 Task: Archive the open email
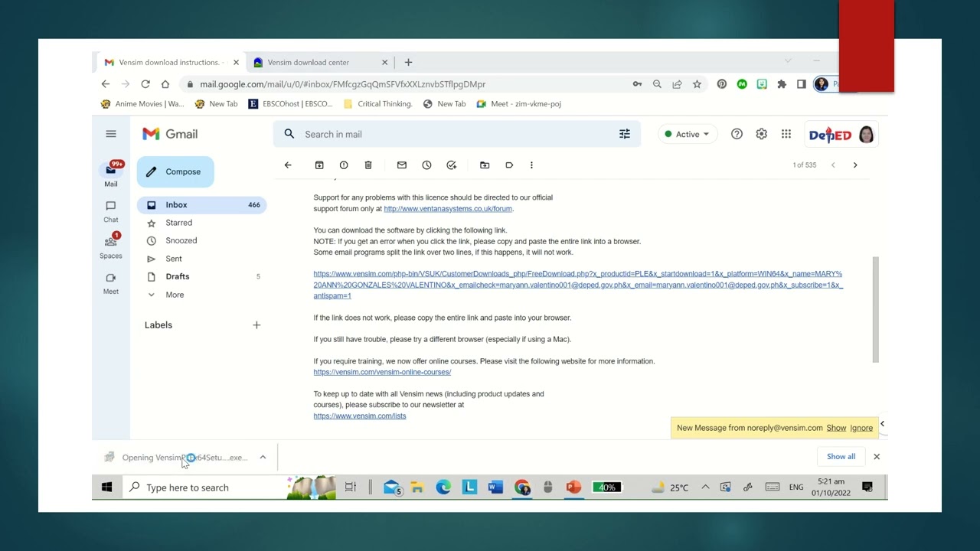click(319, 165)
